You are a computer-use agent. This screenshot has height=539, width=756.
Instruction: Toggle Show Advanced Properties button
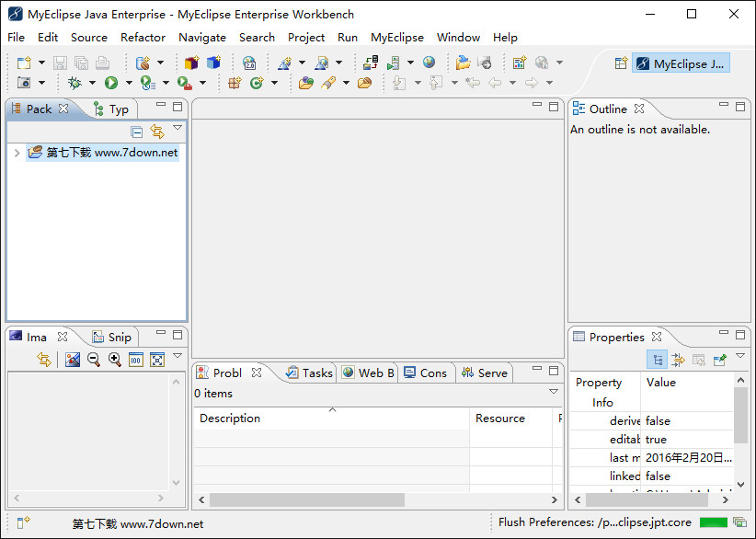[x=678, y=360]
